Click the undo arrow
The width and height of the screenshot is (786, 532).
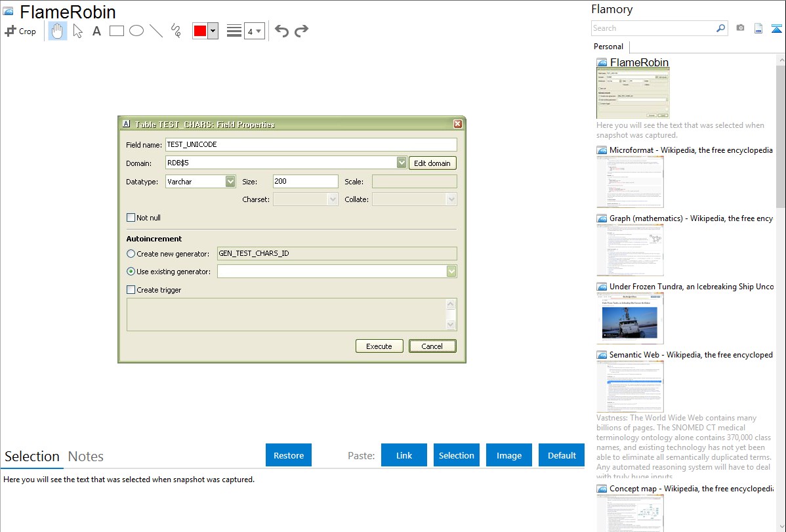click(281, 31)
